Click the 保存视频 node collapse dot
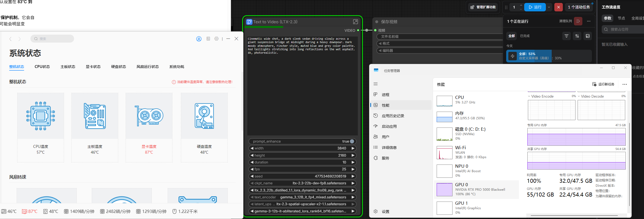 tap(377, 22)
